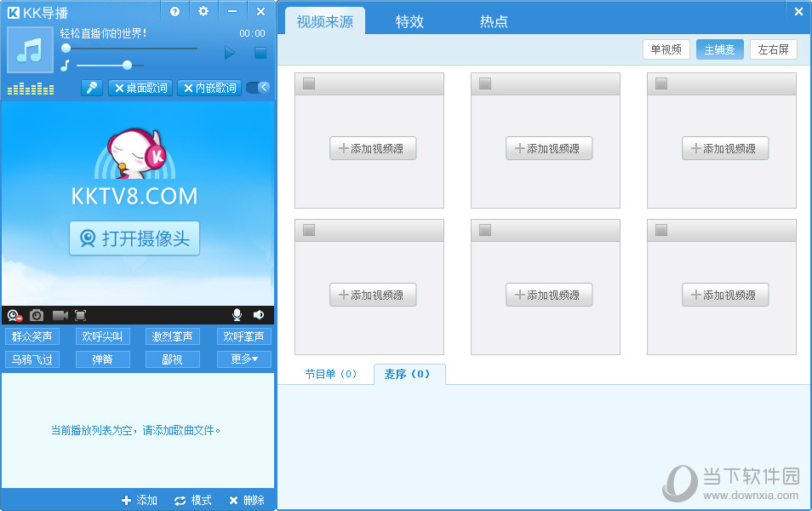Open help with the question mark icon
This screenshot has height=511, width=812.
coord(174,12)
